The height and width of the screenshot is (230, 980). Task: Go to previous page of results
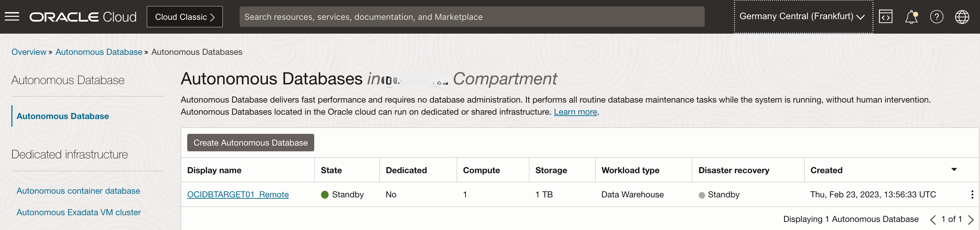(933, 219)
